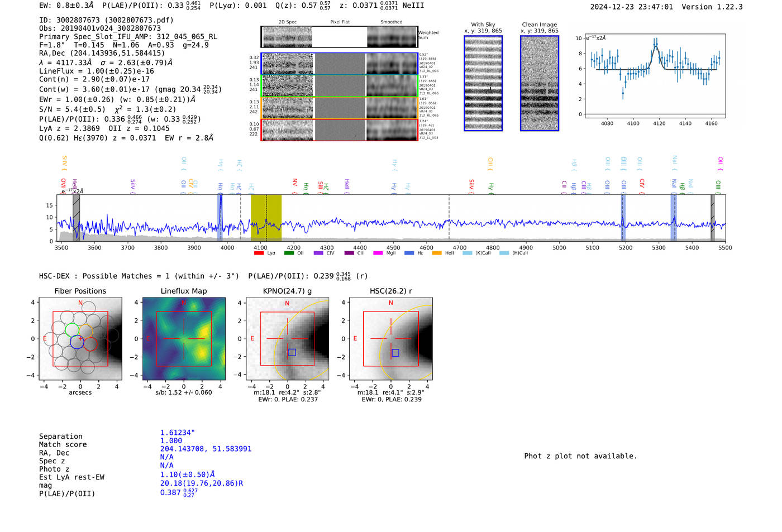This screenshot has width=782, height=532.
Task: Select the HSC(26.2) r image cutout
Action: click(x=391, y=338)
